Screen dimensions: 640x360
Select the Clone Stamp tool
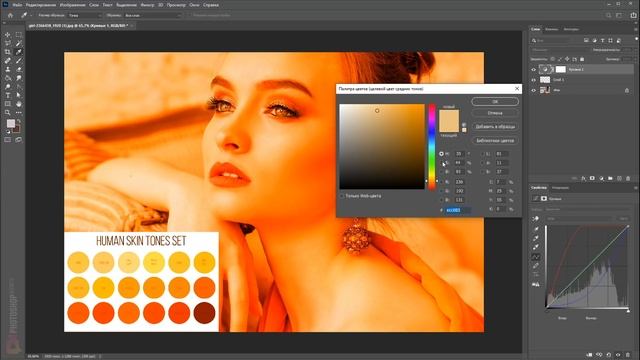8,69
